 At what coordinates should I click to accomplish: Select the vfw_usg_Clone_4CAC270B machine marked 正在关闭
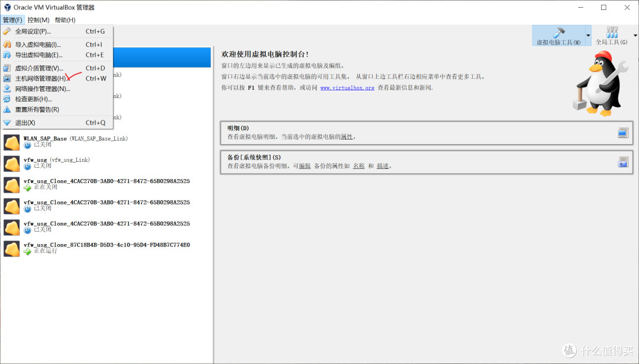[x=106, y=184]
